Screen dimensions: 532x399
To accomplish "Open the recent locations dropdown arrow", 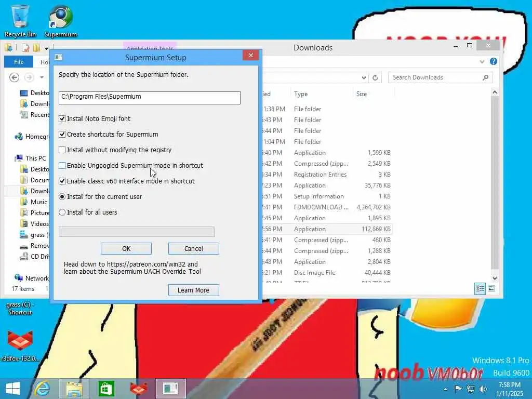I will pos(42,77).
